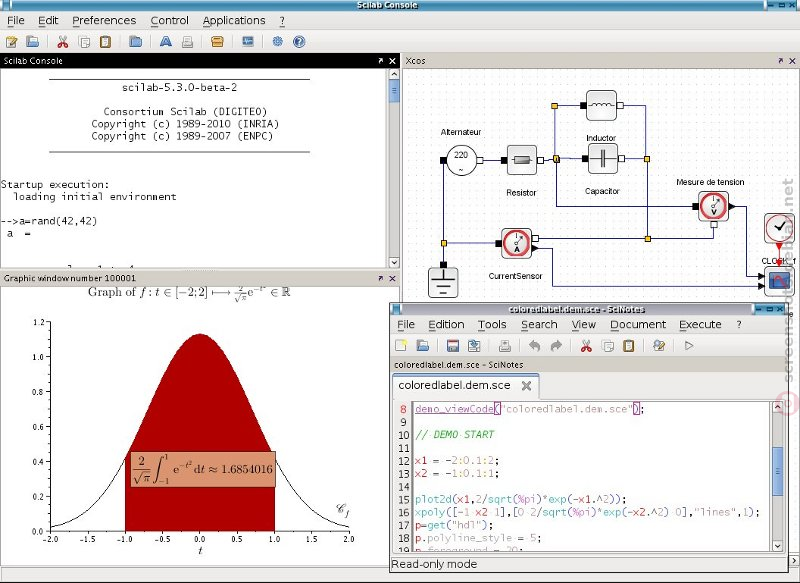Viewport: 800px width, 583px height.
Task: Execute the script with the play icon
Action: click(x=689, y=346)
